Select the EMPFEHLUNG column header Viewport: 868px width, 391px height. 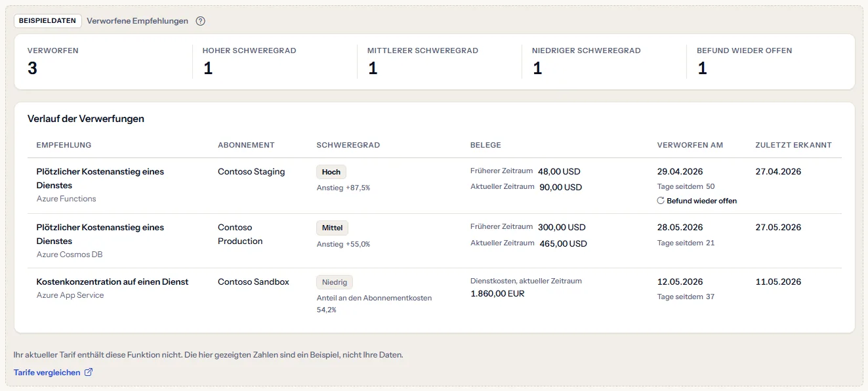click(x=64, y=145)
